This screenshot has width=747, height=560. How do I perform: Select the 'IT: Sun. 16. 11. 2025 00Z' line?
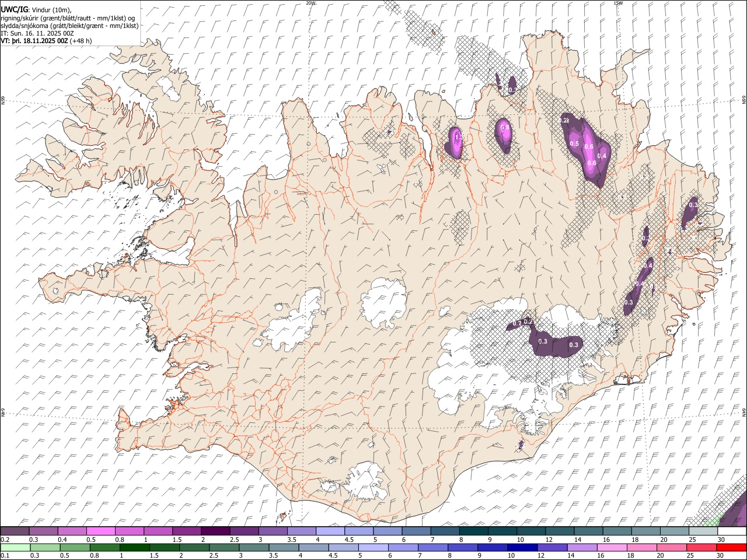pyautogui.click(x=37, y=33)
